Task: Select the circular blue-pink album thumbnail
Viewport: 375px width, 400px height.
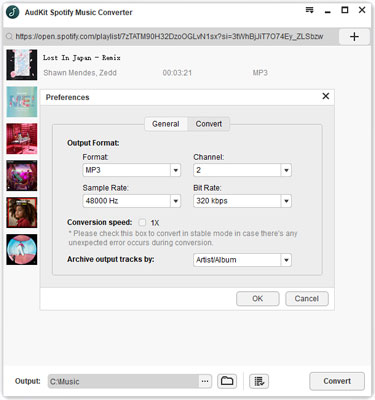Action: [22, 250]
